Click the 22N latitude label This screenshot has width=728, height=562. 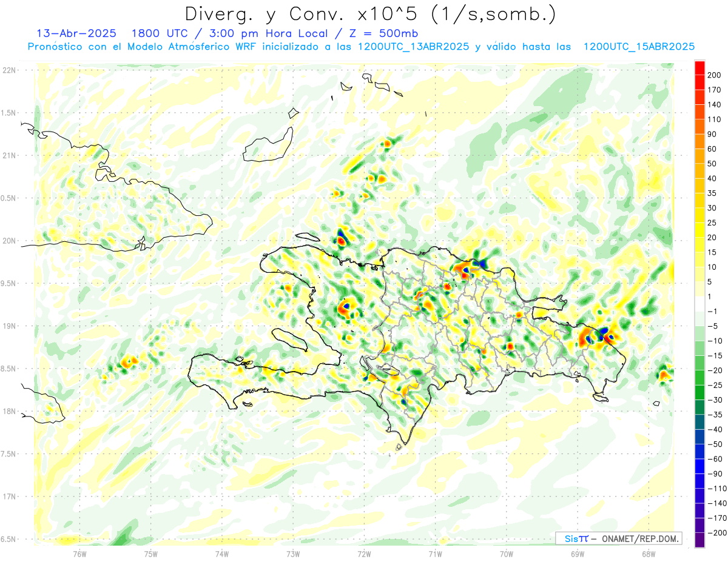[x=8, y=70]
